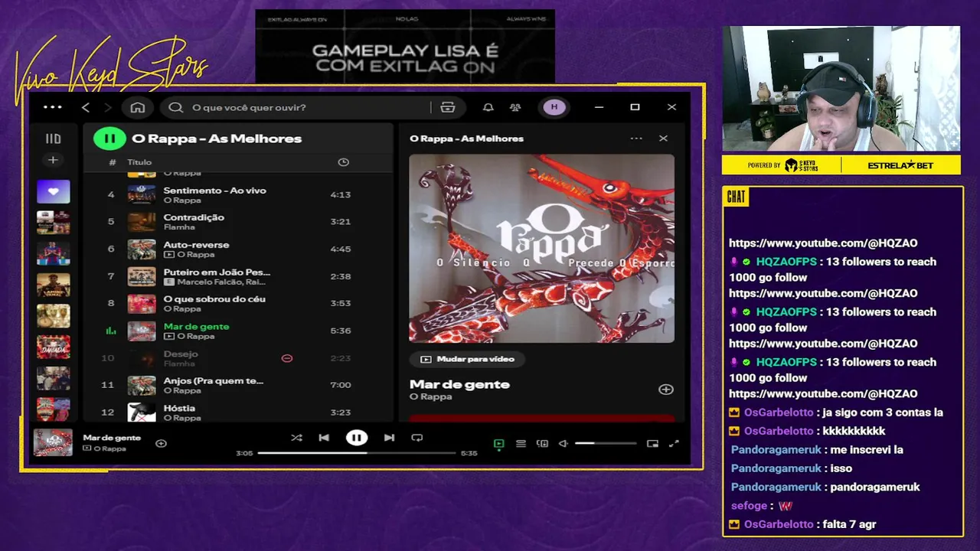Image resolution: width=980 pixels, height=551 pixels.
Task: Click the O Rappa album cover art
Action: pyautogui.click(x=541, y=249)
